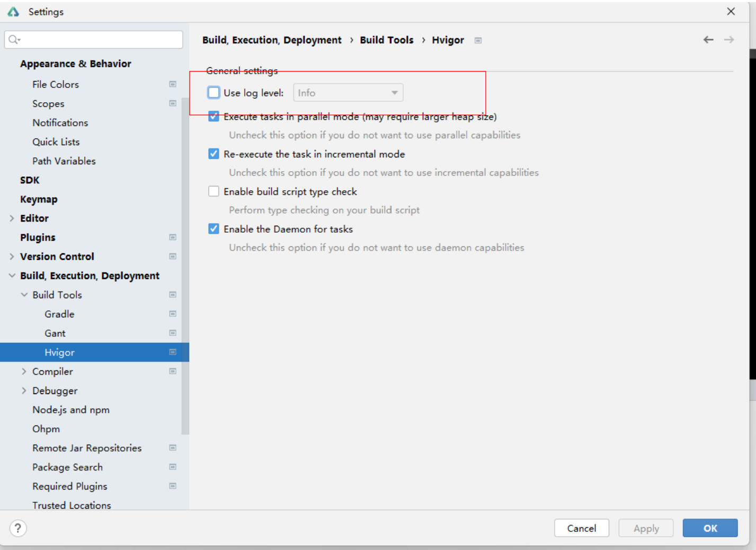The width and height of the screenshot is (756, 550).
Task: Uncheck Execute tasks in parallel mode
Action: tap(214, 117)
